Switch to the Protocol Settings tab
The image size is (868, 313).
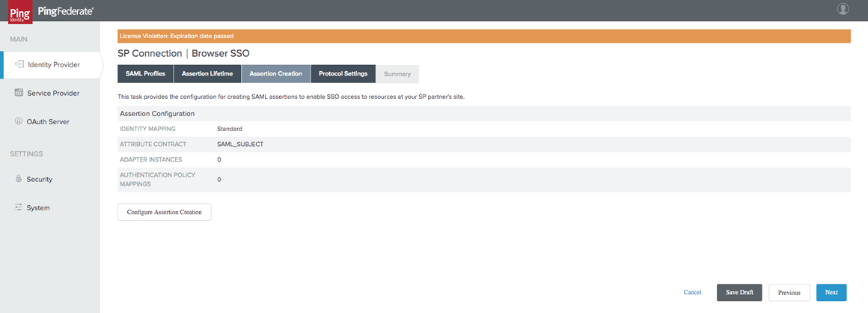343,73
